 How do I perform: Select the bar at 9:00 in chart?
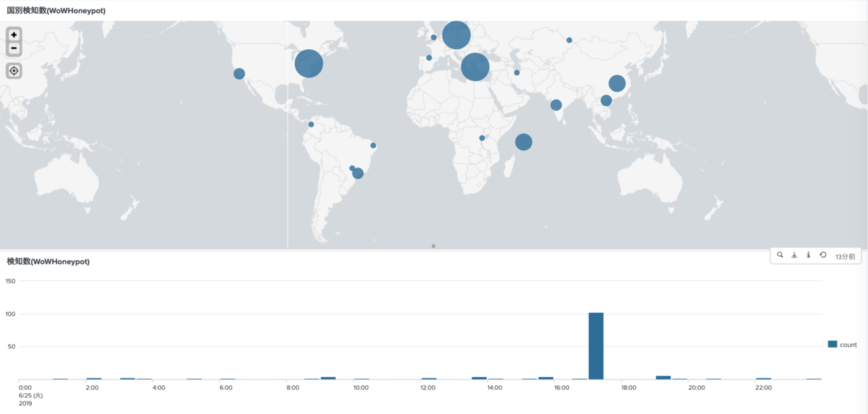[x=328, y=378]
